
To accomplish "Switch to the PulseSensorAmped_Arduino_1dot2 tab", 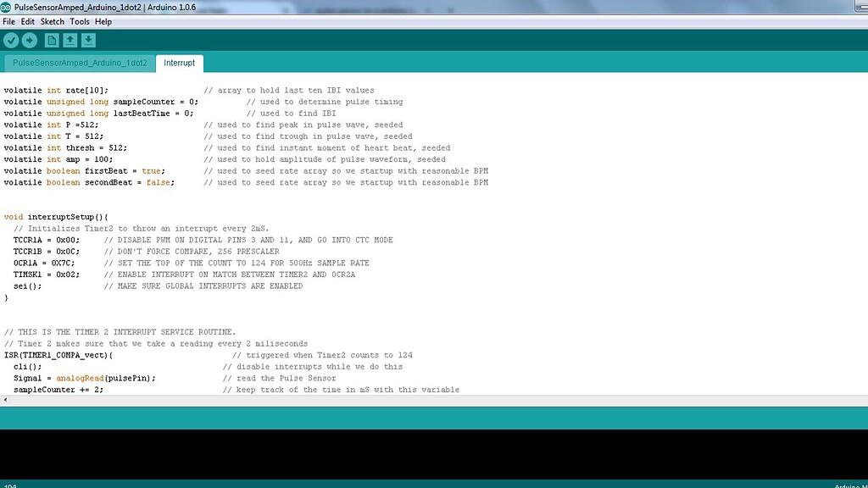I will tap(80, 63).
